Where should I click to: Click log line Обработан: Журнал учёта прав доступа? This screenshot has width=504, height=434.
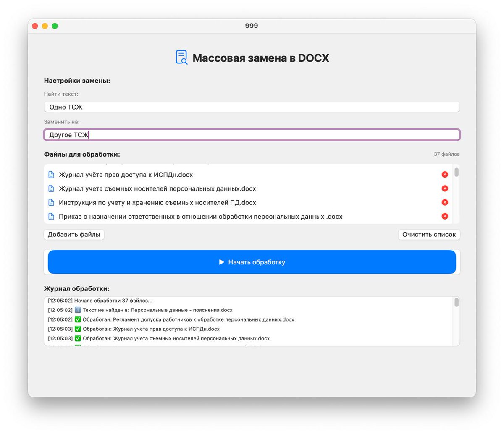click(x=134, y=329)
